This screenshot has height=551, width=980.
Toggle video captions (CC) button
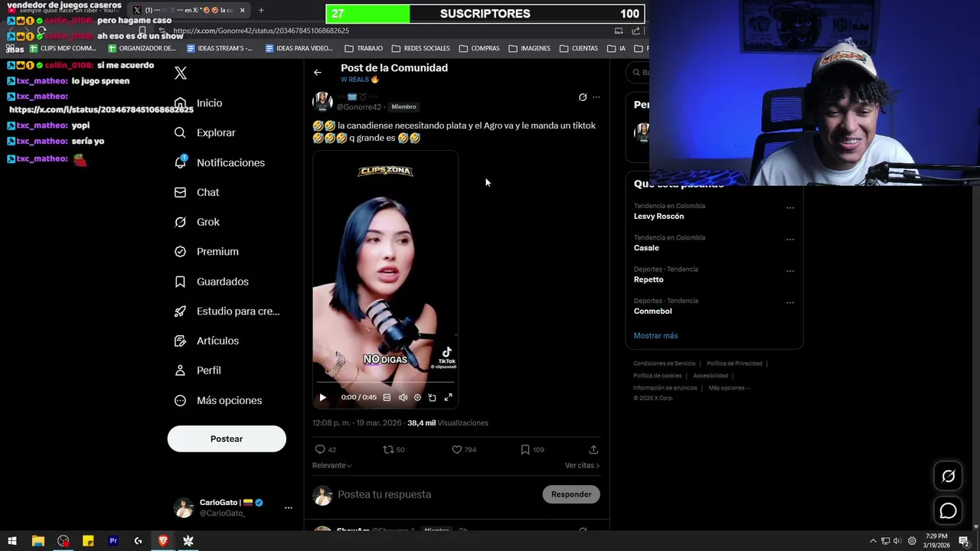click(x=387, y=397)
